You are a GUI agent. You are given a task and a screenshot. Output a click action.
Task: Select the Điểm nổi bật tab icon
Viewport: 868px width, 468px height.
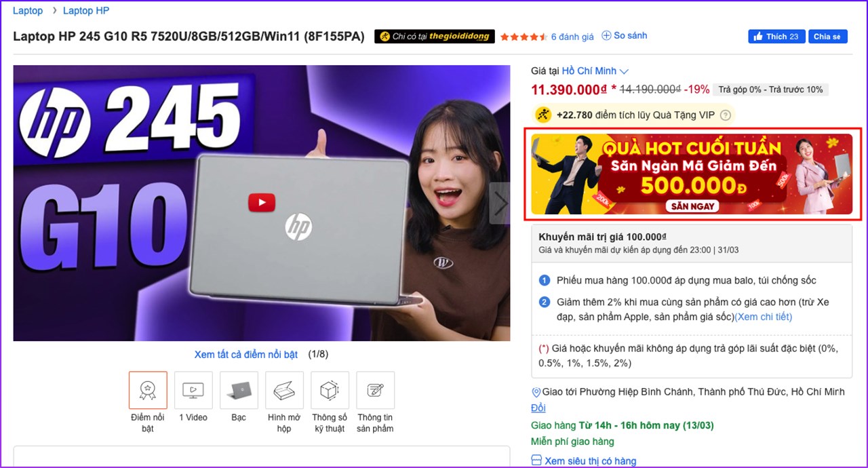148,390
